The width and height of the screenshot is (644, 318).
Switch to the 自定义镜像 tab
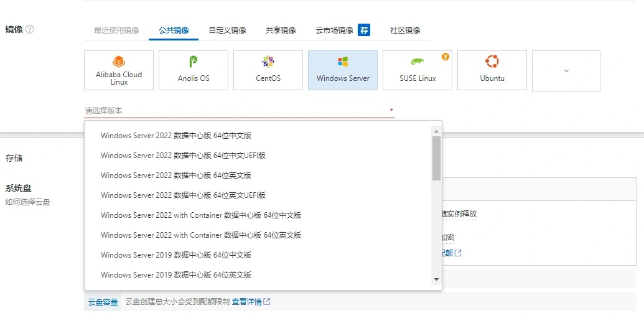tap(228, 30)
